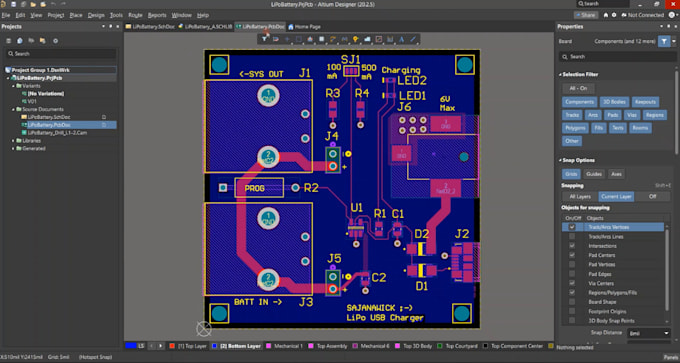Screen dimensions: 680x363
Task: Open the Route menu
Action: click(x=135, y=15)
